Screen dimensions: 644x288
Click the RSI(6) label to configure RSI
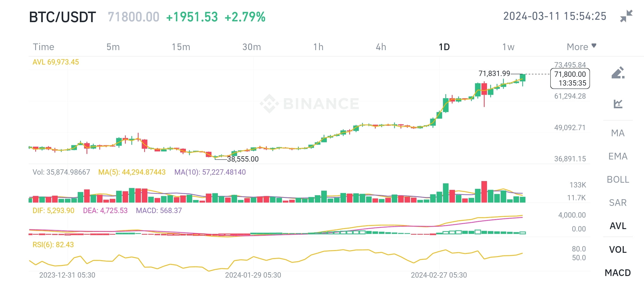(53, 244)
